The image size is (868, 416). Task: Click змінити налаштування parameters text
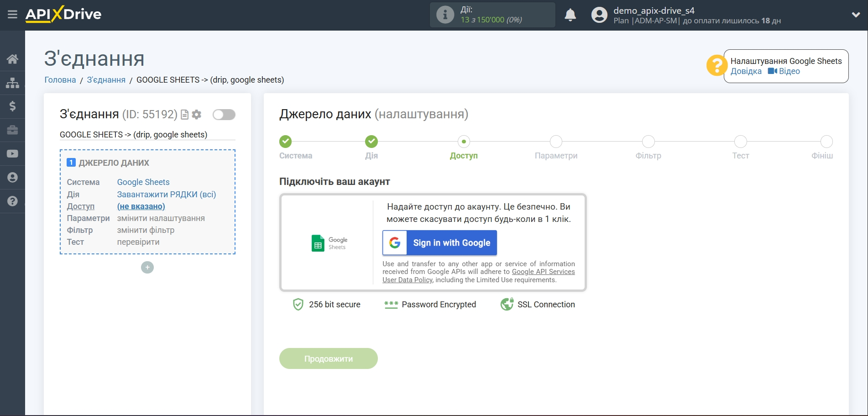tap(161, 218)
